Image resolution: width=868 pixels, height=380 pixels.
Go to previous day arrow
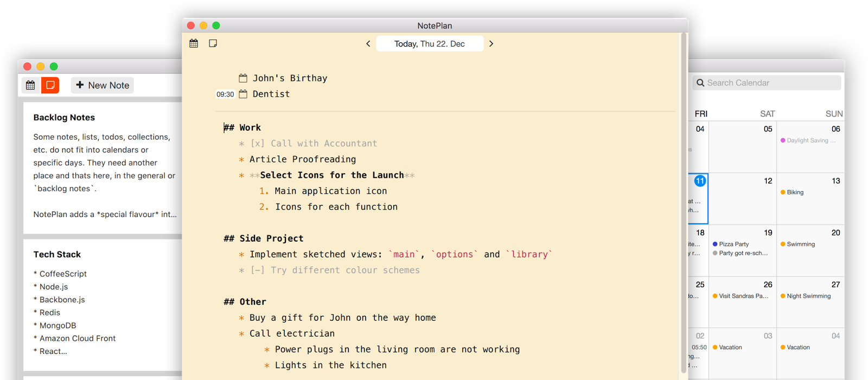pos(368,43)
